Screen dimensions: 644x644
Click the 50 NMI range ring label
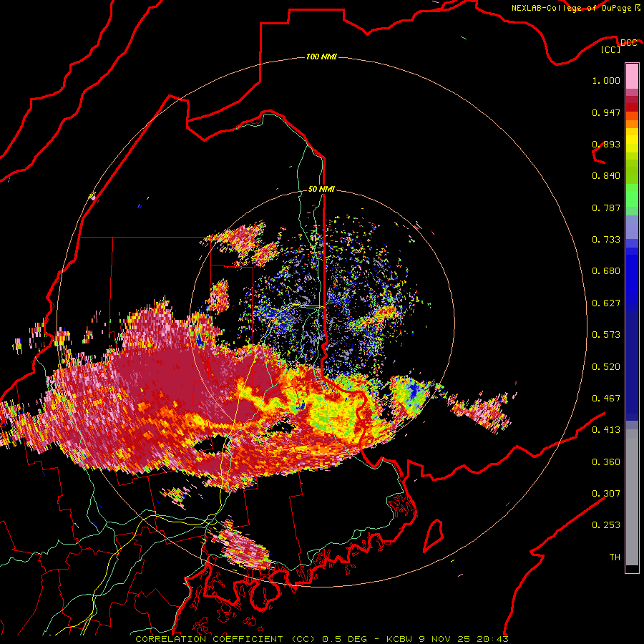[321, 189]
